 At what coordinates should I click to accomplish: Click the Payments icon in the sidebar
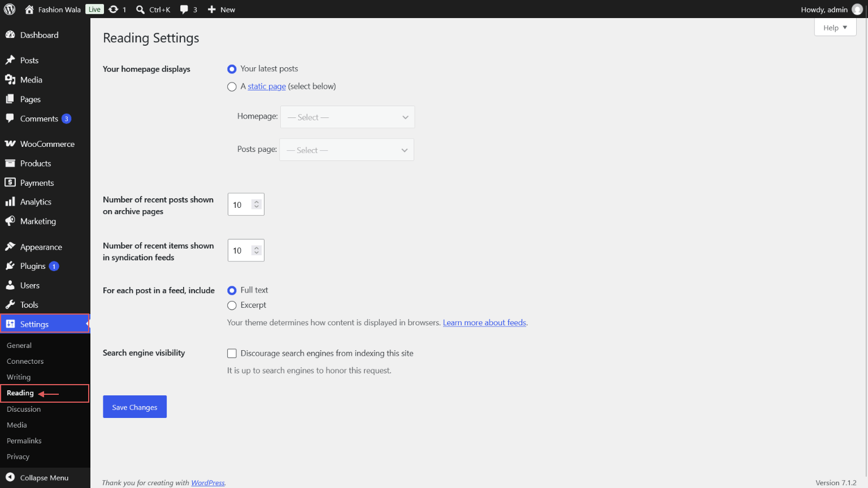[10, 182]
